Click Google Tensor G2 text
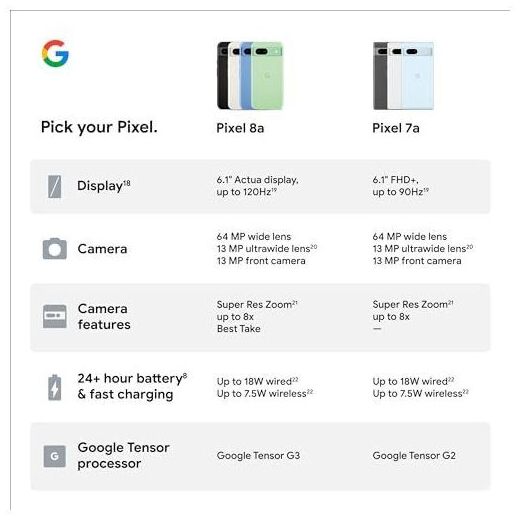The image size is (520, 520). point(414,456)
